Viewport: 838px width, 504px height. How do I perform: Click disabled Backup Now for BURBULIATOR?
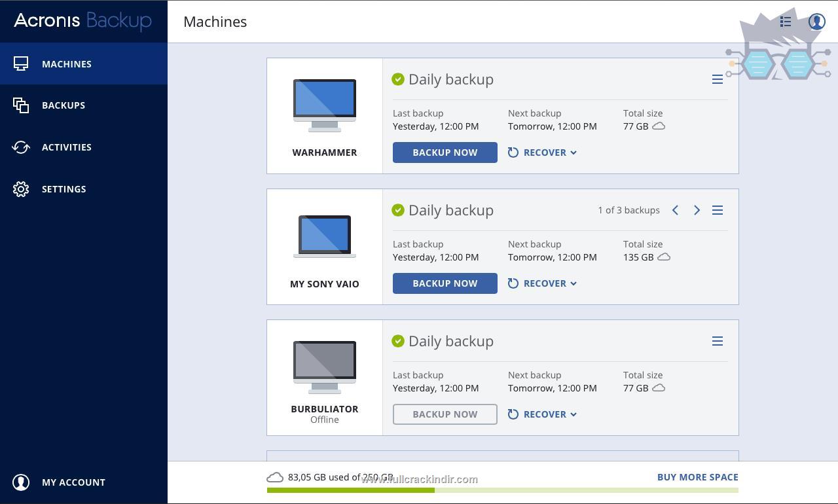[x=445, y=414]
